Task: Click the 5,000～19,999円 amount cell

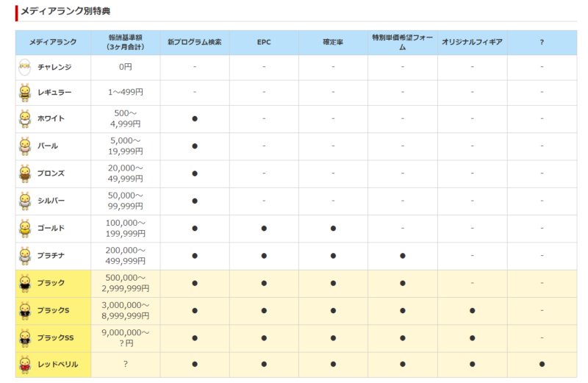Action: point(125,146)
